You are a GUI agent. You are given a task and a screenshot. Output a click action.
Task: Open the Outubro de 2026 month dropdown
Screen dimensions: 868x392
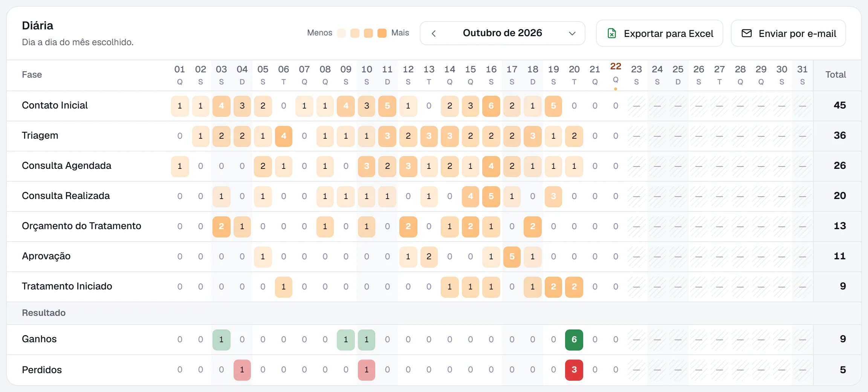coord(502,33)
